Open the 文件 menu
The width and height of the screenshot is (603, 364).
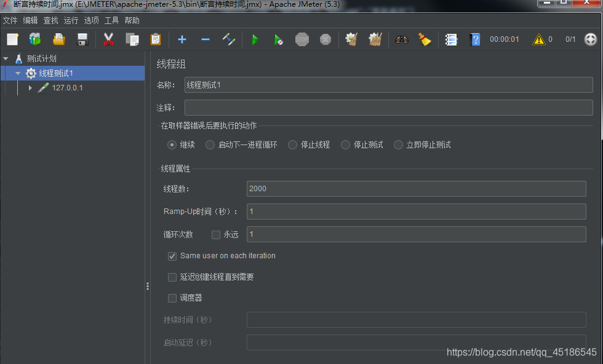pyautogui.click(x=10, y=20)
